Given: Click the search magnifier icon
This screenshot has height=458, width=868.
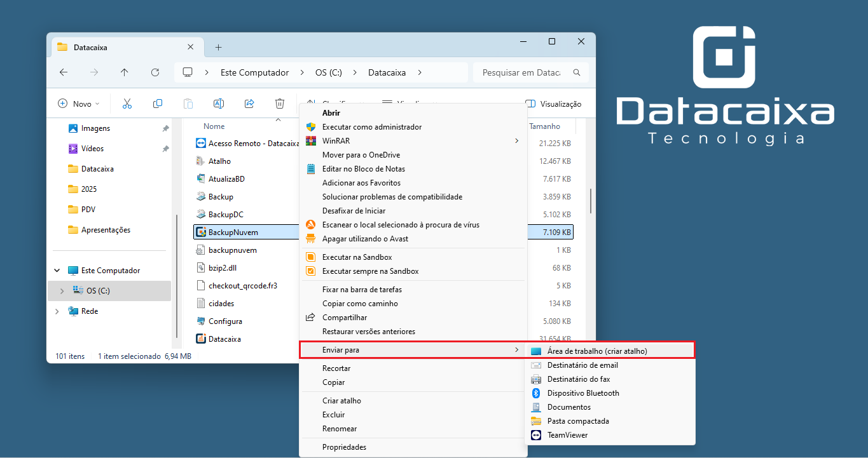Looking at the screenshot, I should 577,72.
